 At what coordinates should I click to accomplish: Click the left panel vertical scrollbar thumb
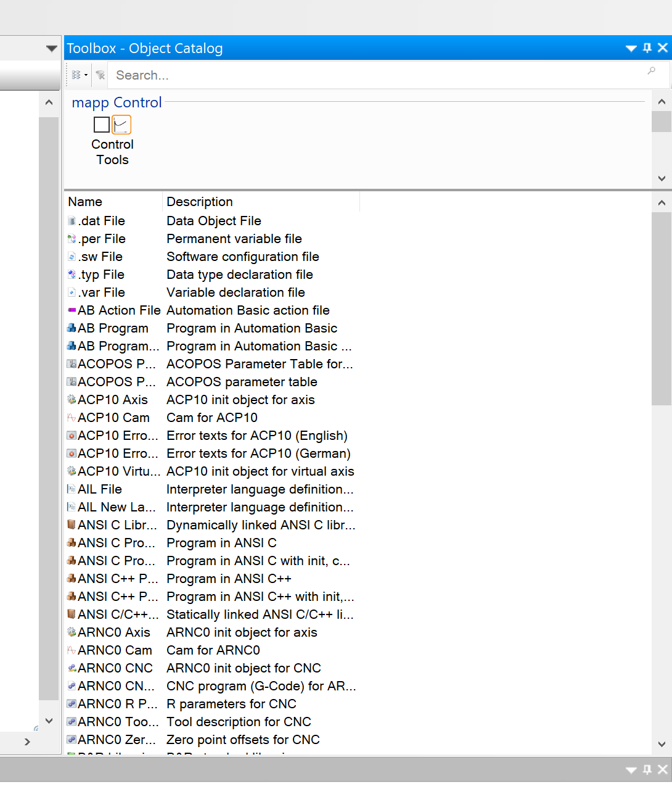[x=49, y=408]
